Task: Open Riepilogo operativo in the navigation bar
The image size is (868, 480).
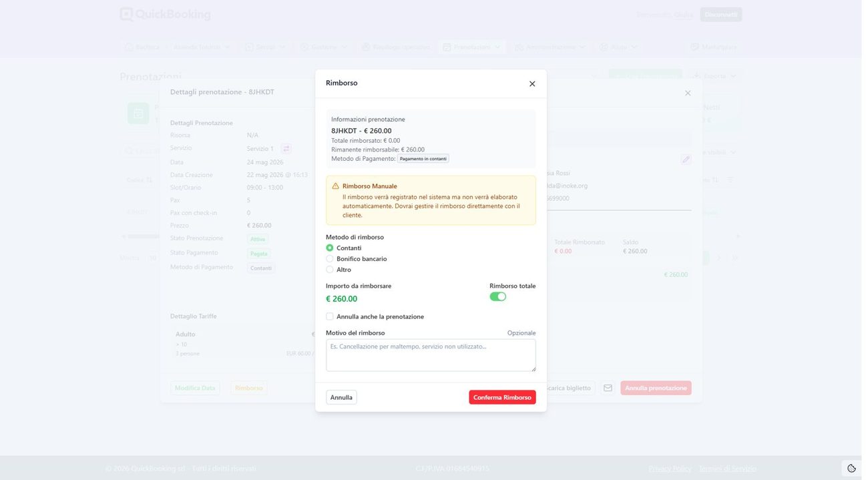Action: [x=396, y=47]
